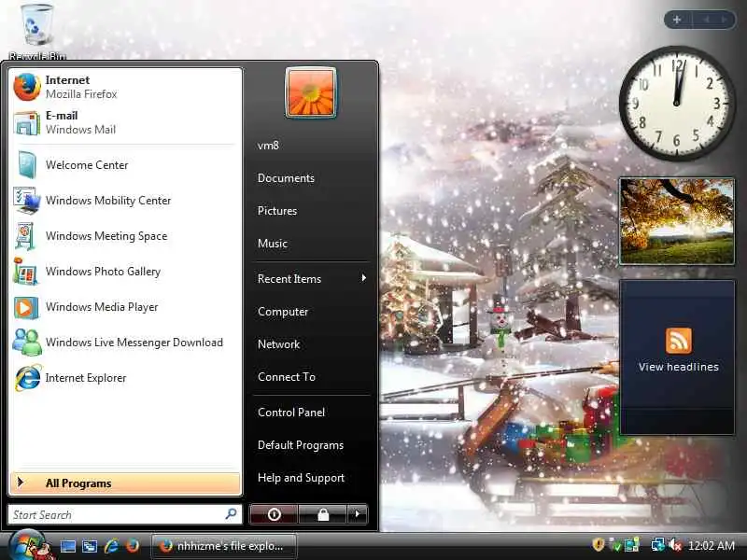Click security shield tray icon

(x=598, y=545)
